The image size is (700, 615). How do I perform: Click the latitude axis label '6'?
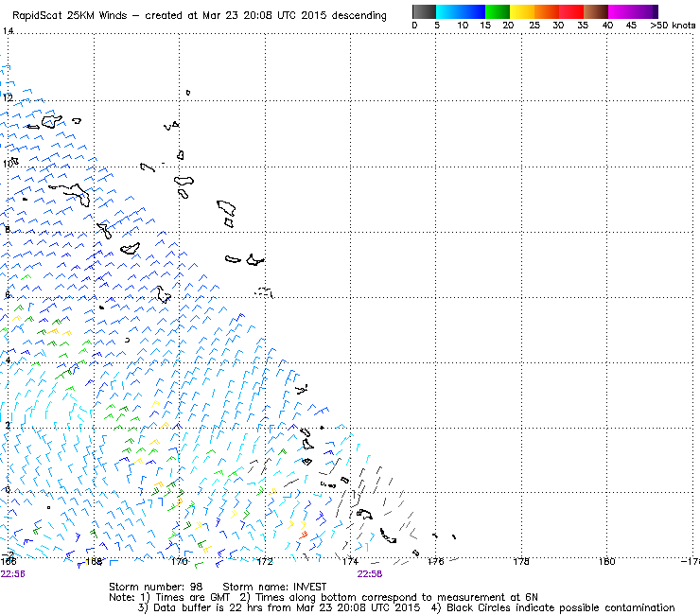coord(8,295)
